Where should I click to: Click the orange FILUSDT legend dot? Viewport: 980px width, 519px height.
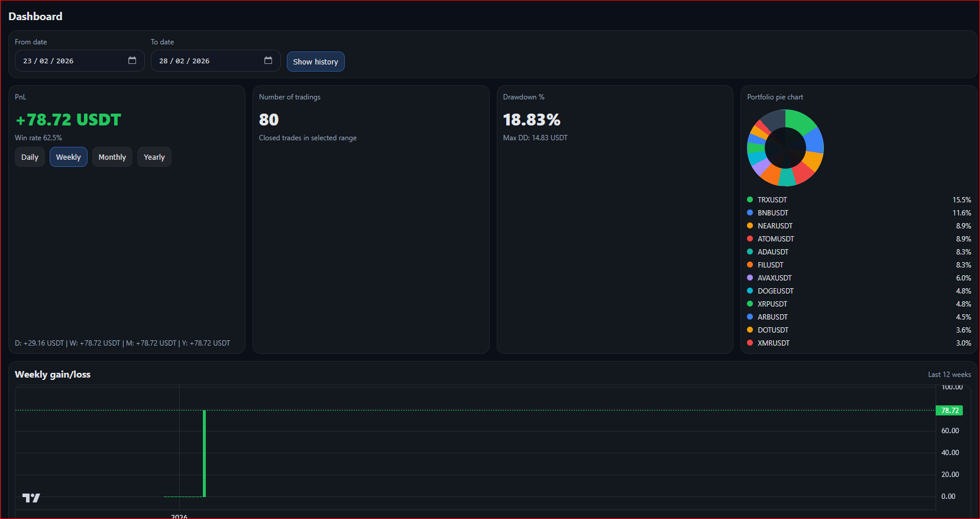(750, 265)
